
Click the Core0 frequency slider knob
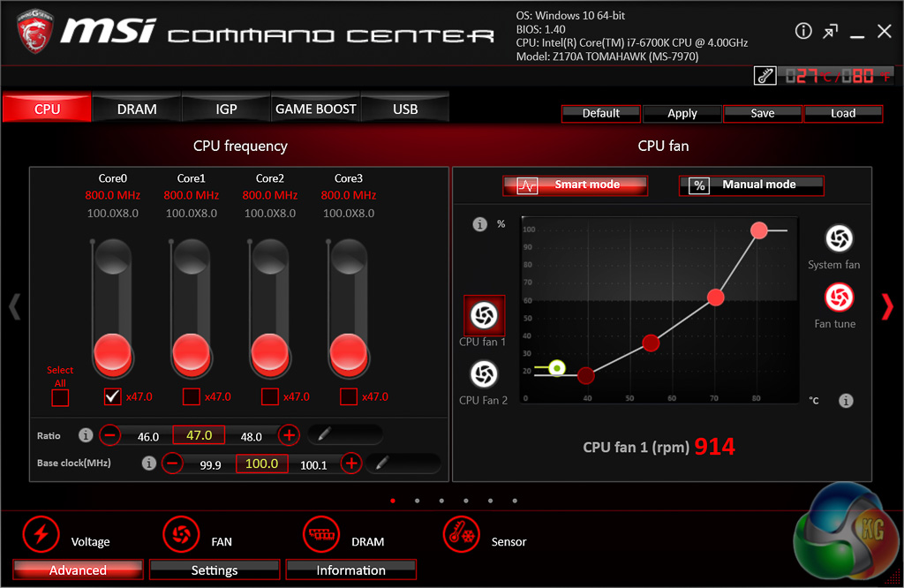pos(112,353)
